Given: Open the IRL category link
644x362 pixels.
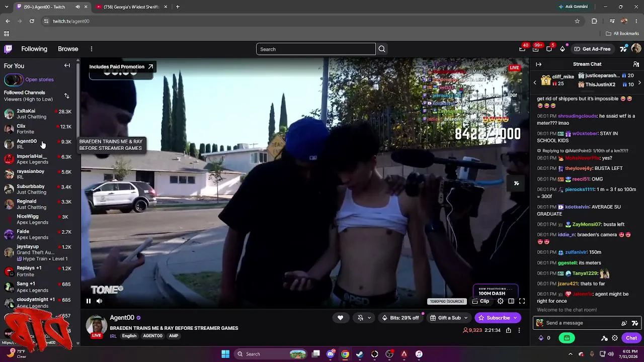Looking at the screenshot, I should pos(113,336).
